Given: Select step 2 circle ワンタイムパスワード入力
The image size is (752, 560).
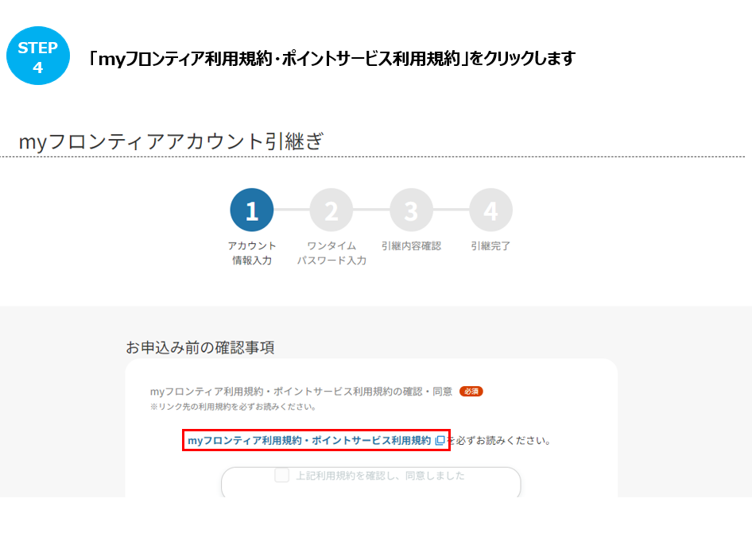Looking at the screenshot, I should (331, 210).
